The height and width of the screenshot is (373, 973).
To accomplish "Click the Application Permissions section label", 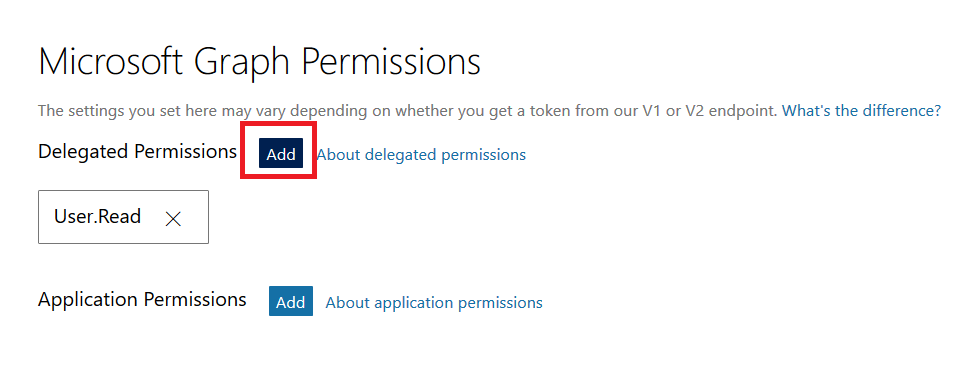I will 142,299.
